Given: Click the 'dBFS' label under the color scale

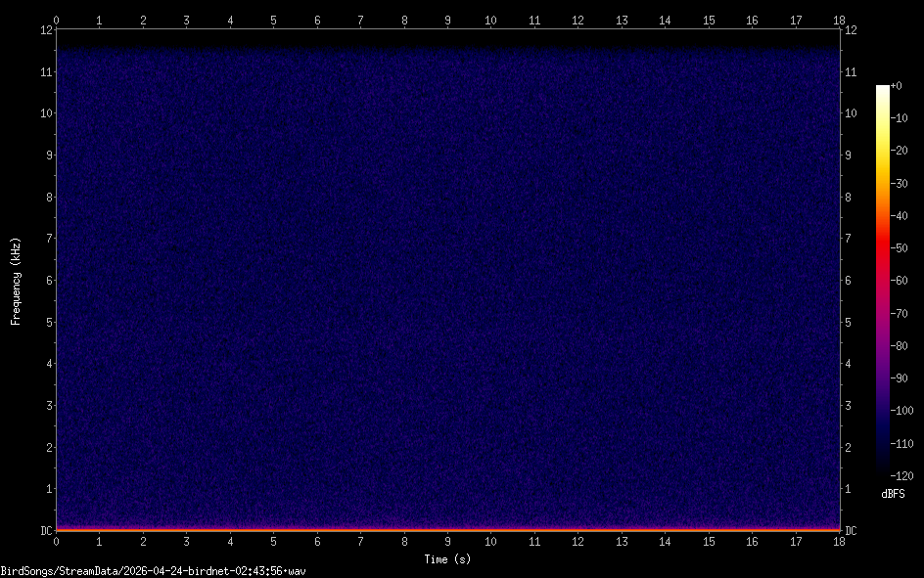Looking at the screenshot, I should click(893, 494).
